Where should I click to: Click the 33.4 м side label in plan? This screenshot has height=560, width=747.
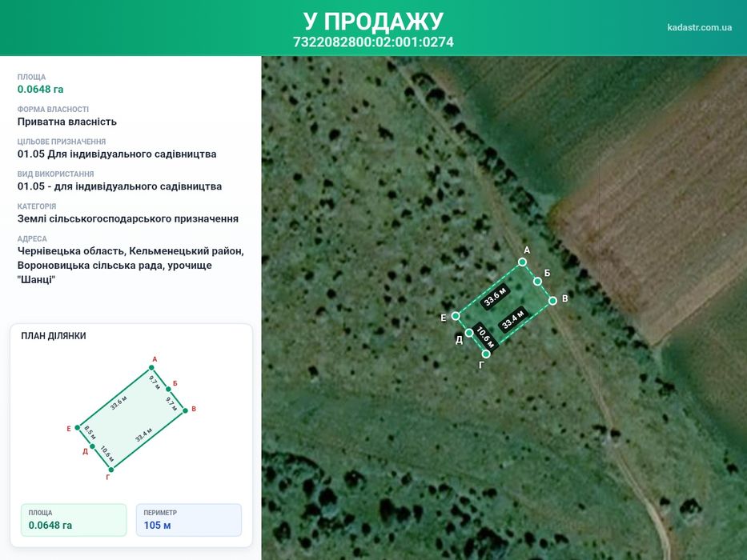[x=144, y=434]
